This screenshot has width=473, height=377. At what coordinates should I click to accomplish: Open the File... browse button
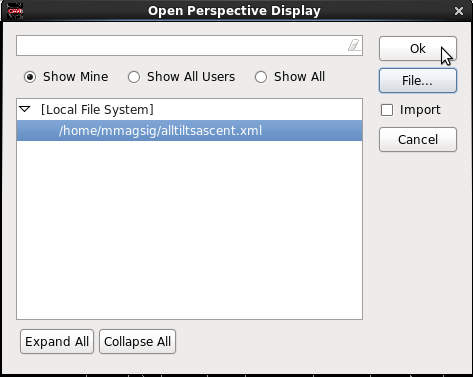click(x=418, y=81)
